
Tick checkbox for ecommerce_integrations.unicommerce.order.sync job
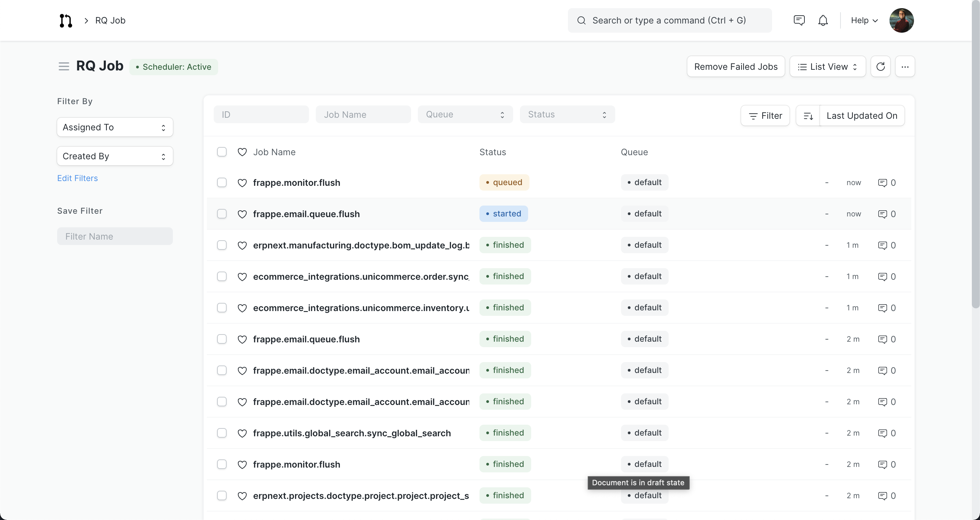222,277
